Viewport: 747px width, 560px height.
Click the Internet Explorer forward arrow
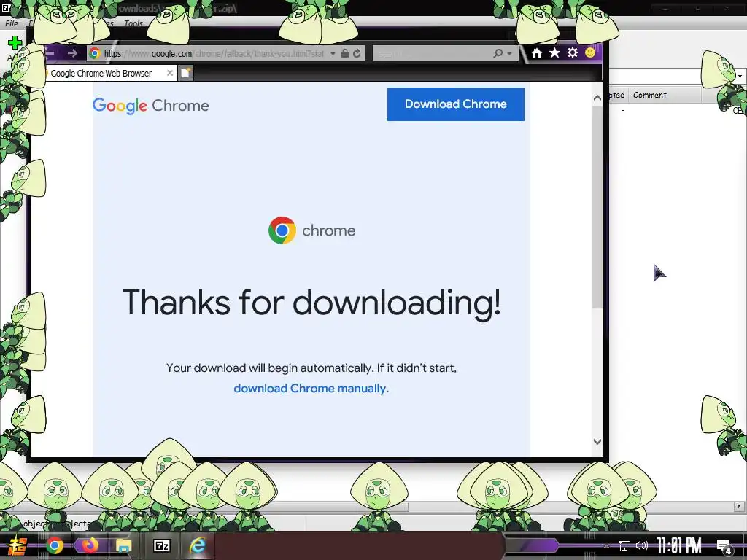pos(72,53)
